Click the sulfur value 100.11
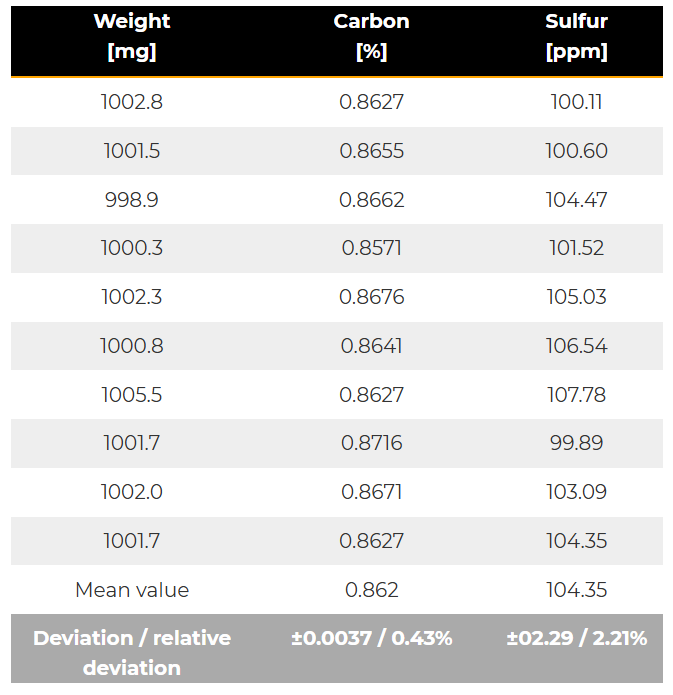The width and height of the screenshot is (673, 695). pos(576,102)
